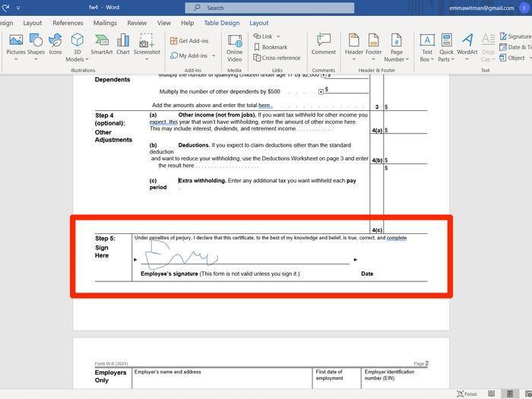Insert a Chart

click(x=123, y=44)
